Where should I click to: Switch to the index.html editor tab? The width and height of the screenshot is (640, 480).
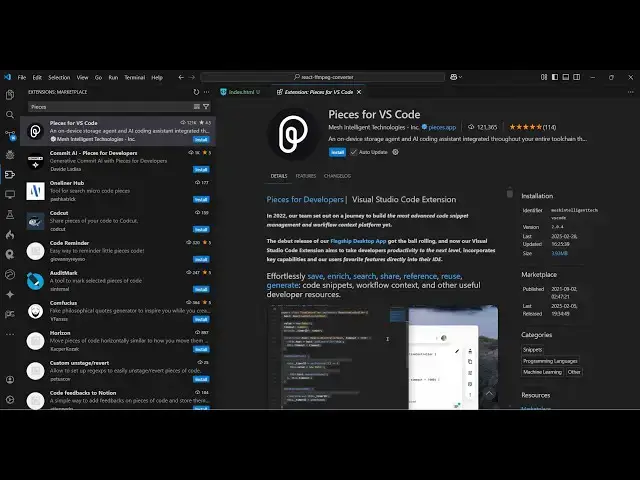241,92
